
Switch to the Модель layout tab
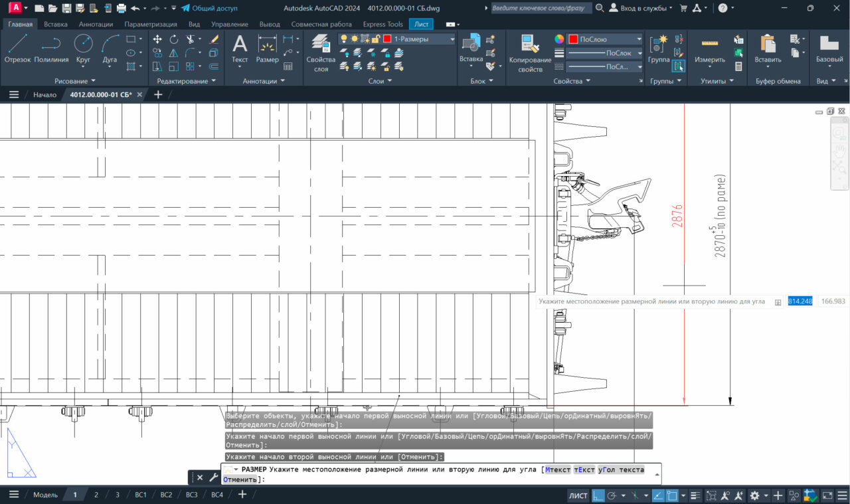45,495
